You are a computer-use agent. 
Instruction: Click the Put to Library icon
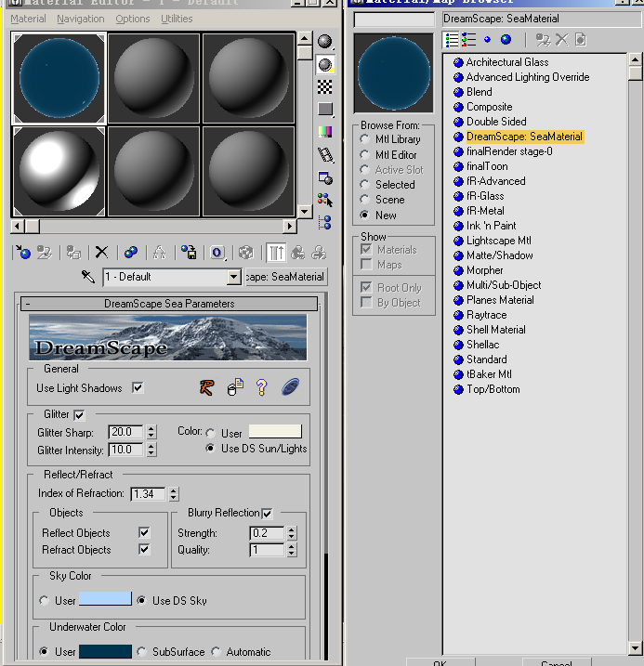[189, 253]
